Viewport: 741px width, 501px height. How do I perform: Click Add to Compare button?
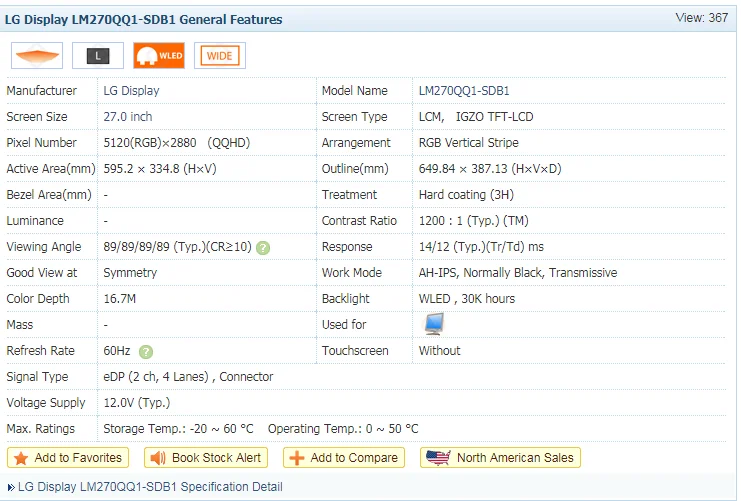click(x=344, y=458)
